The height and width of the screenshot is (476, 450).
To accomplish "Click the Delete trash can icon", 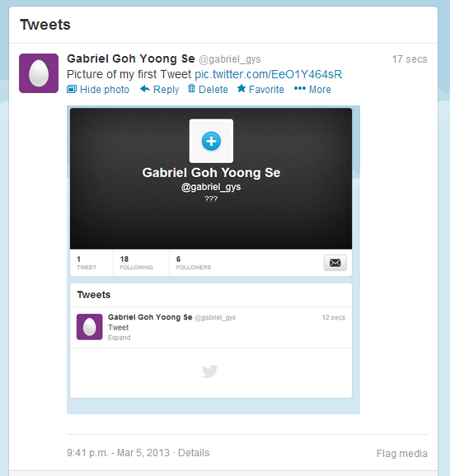I will [x=191, y=88].
